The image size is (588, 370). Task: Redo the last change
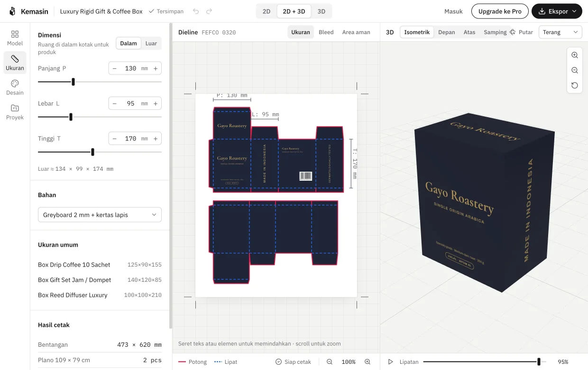point(209,11)
